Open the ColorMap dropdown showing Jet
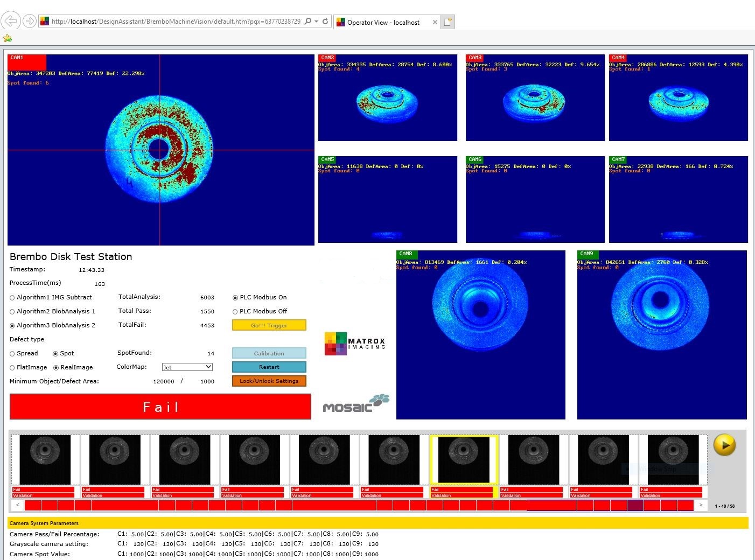The image size is (755, 560). click(187, 367)
